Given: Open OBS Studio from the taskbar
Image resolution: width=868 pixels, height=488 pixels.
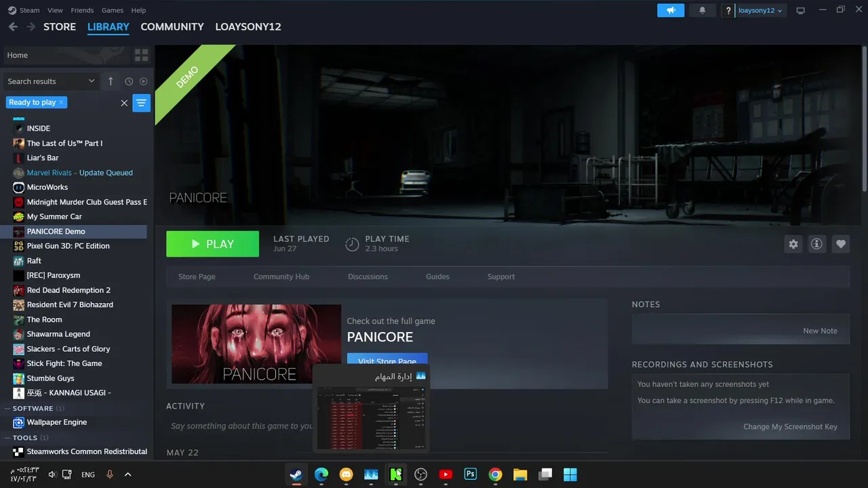Looking at the screenshot, I should click(421, 474).
